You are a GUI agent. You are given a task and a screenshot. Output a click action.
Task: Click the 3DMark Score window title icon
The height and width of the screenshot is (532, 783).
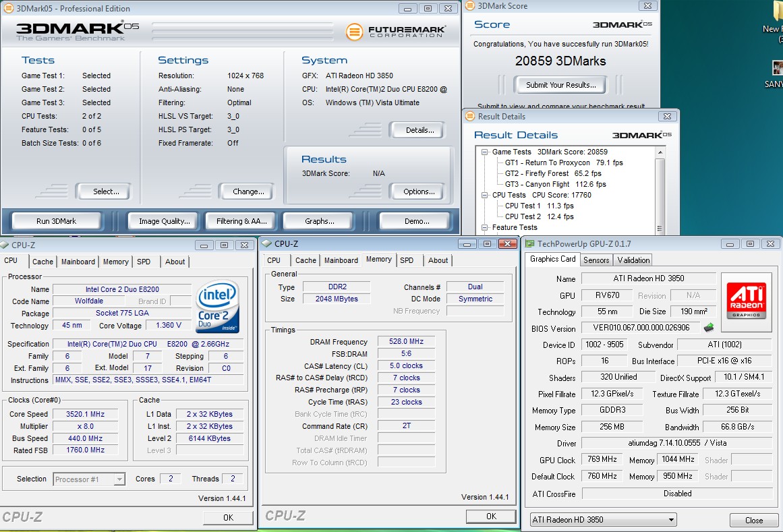click(x=470, y=6)
